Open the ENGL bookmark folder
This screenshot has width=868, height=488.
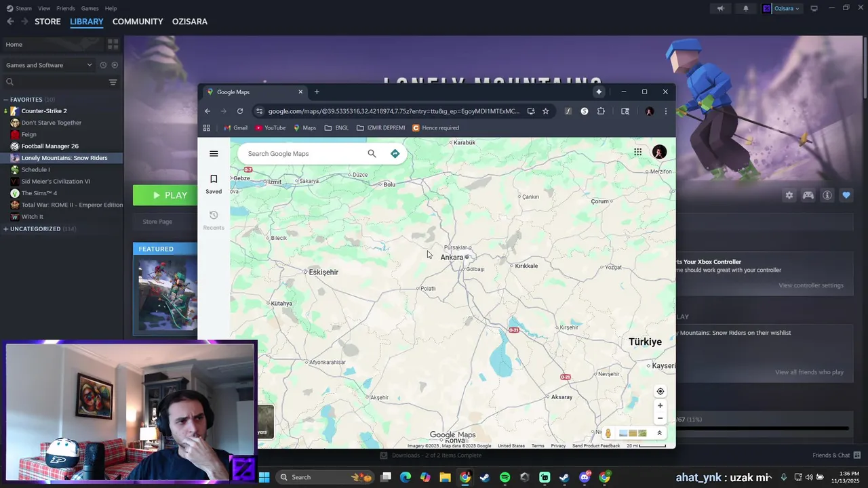[336, 127]
